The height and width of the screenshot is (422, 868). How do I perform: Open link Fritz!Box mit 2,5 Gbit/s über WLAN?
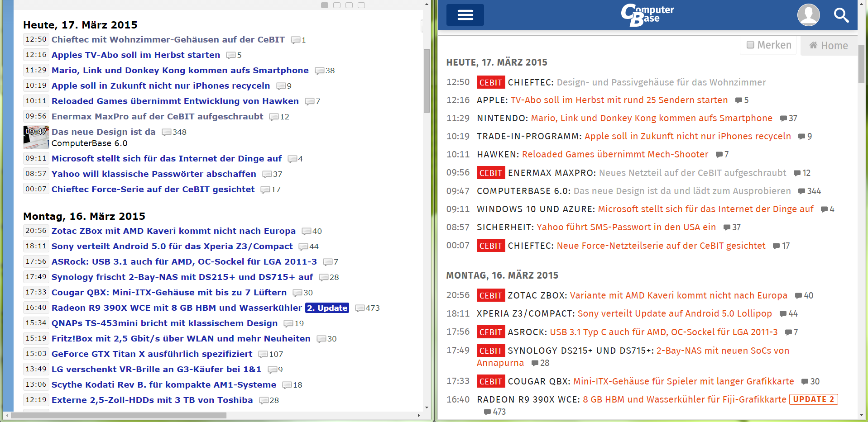click(181, 338)
